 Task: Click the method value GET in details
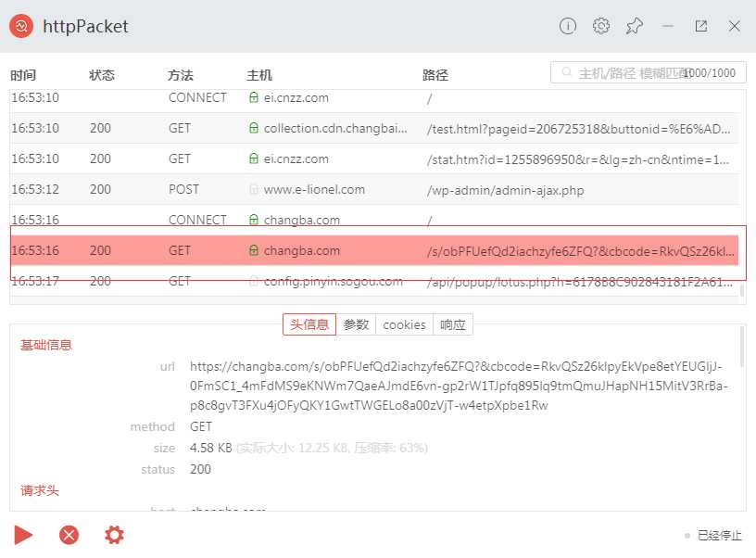201,426
